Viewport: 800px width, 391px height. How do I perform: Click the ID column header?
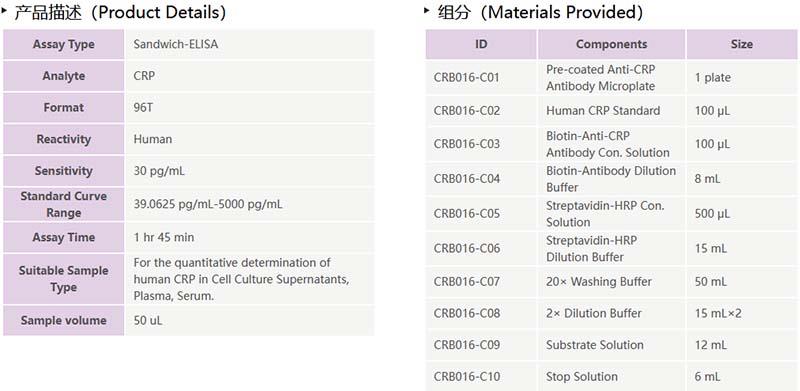(x=481, y=44)
